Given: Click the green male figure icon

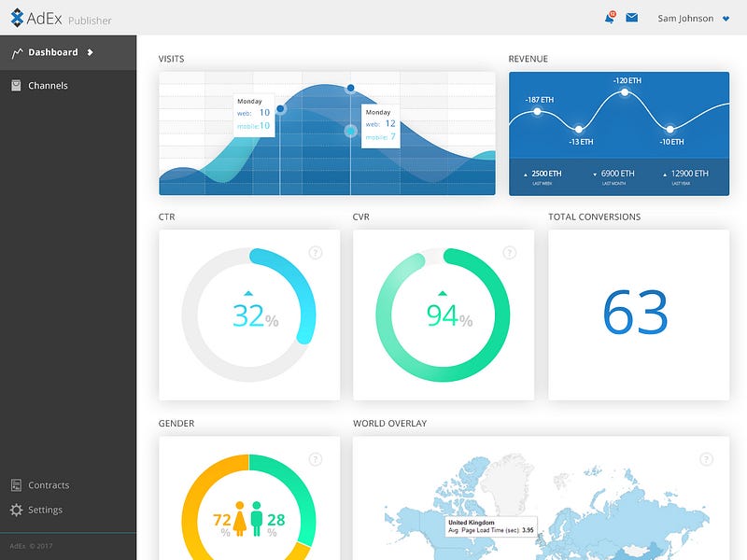Looking at the screenshot, I should pyautogui.click(x=257, y=519).
